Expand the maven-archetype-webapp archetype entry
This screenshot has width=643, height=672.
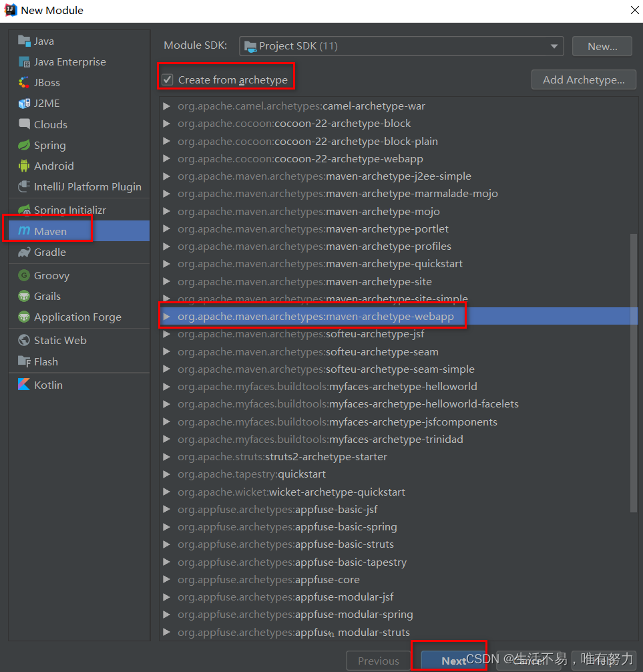click(166, 316)
